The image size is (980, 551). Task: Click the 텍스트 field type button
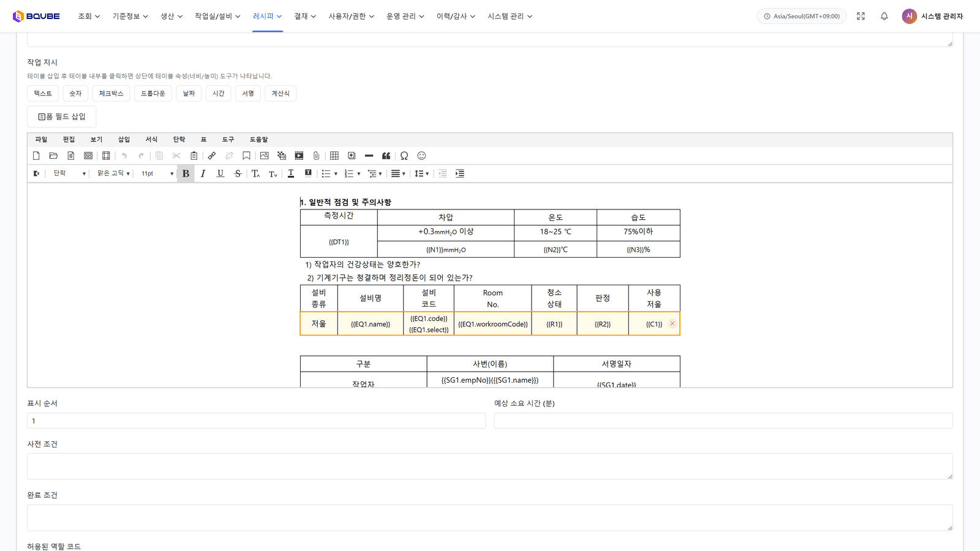coord(43,94)
